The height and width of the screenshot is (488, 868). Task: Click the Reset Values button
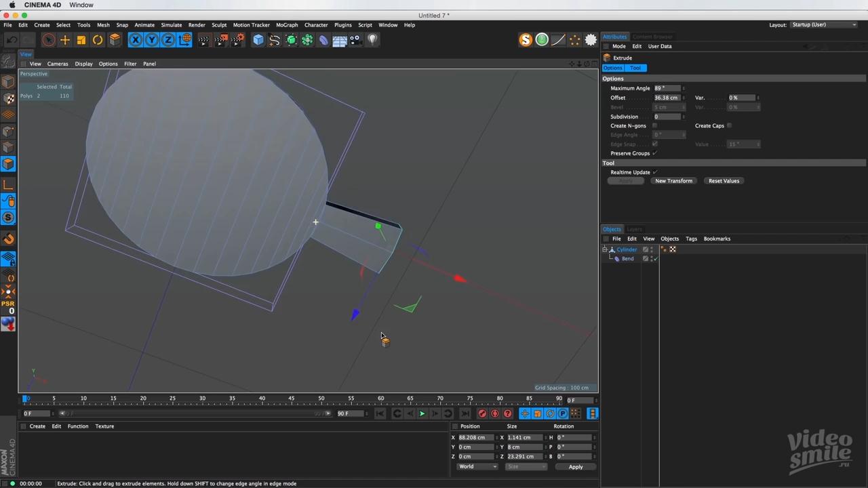pyautogui.click(x=724, y=181)
